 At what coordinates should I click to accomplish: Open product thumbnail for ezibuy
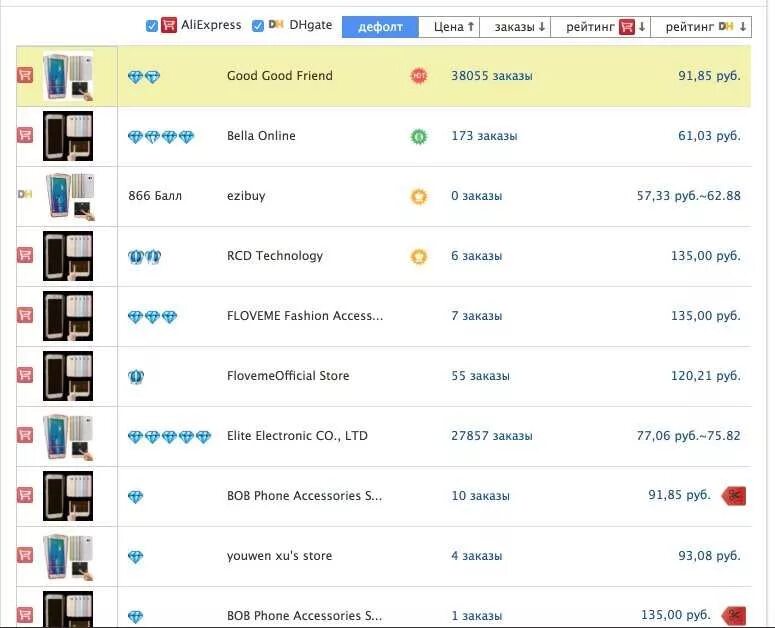[x=68, y=196]
